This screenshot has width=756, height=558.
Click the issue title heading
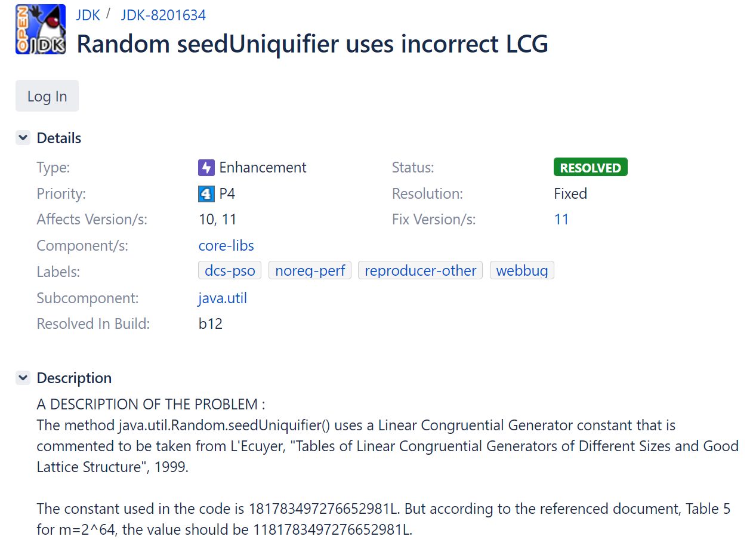point(313,44)
